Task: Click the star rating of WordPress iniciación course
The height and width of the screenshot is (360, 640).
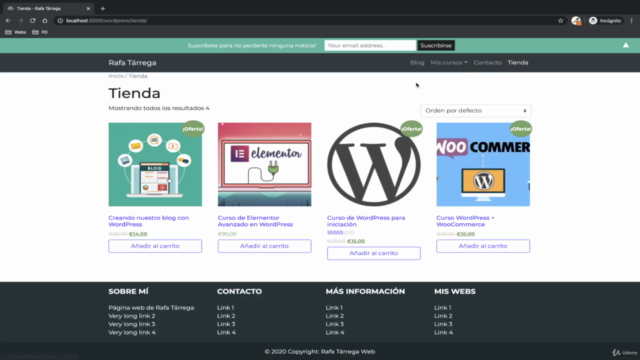Action: (340, 233)
